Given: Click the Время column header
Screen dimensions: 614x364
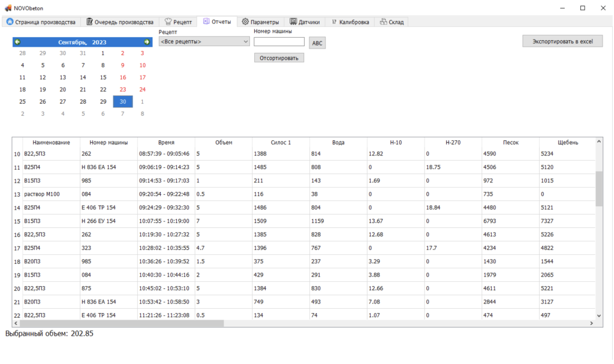Looking at the screenshot, I should click(x=166, y=143).
